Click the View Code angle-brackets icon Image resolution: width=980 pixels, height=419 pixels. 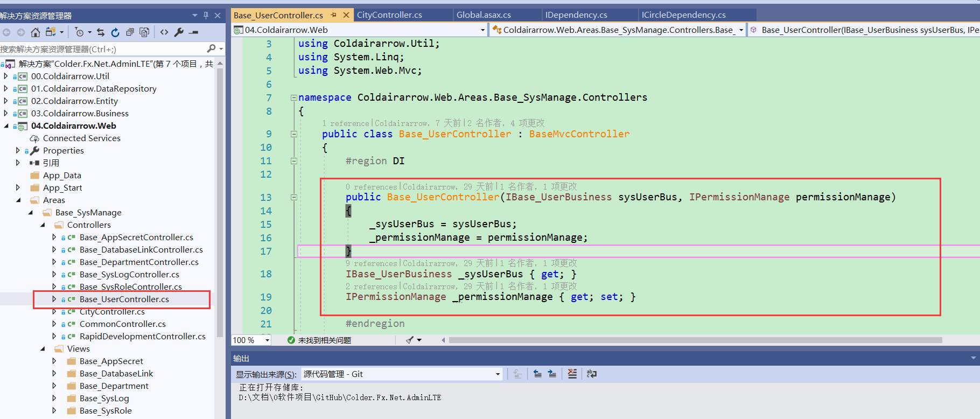[x=164, y=32]
